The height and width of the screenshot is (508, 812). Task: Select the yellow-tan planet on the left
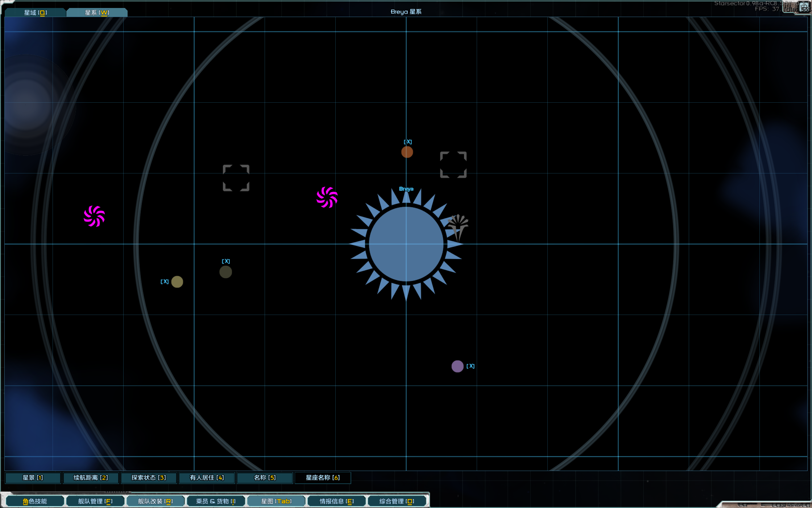(177, 282)
